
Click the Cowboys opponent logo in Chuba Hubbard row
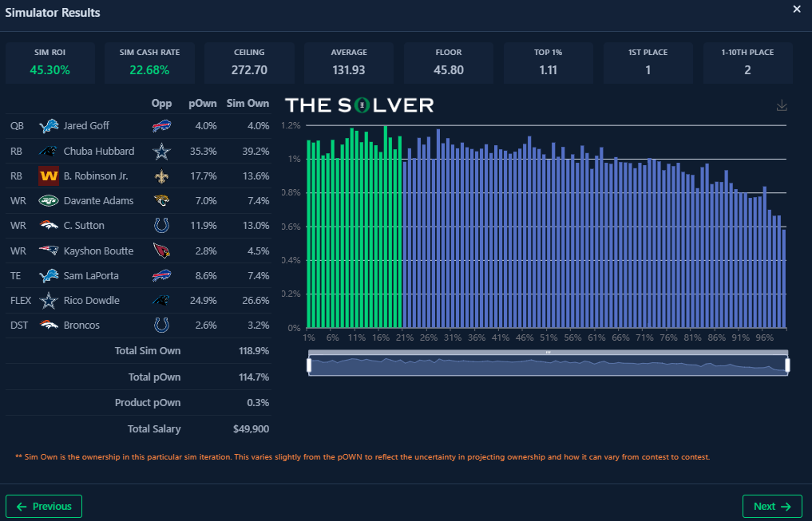coord(161,151)
